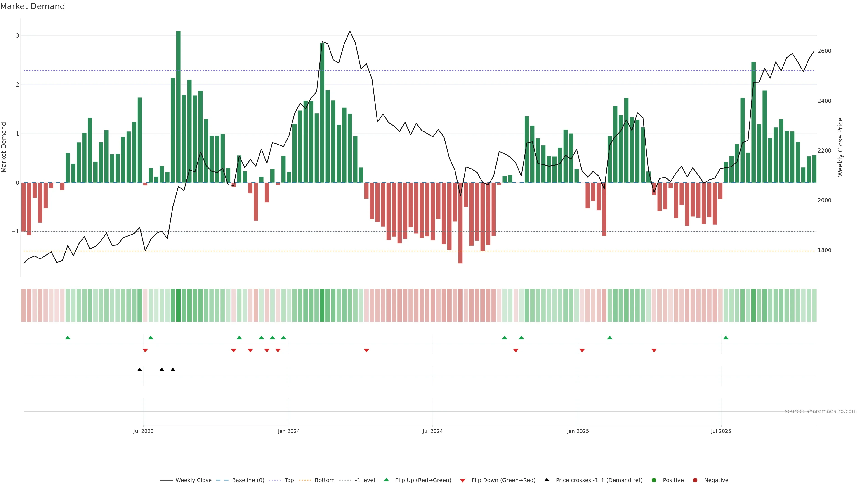This screenshot has height=488, width=868.
Task: Click the Weekly Close Price axis title
Action: point(840,147)
